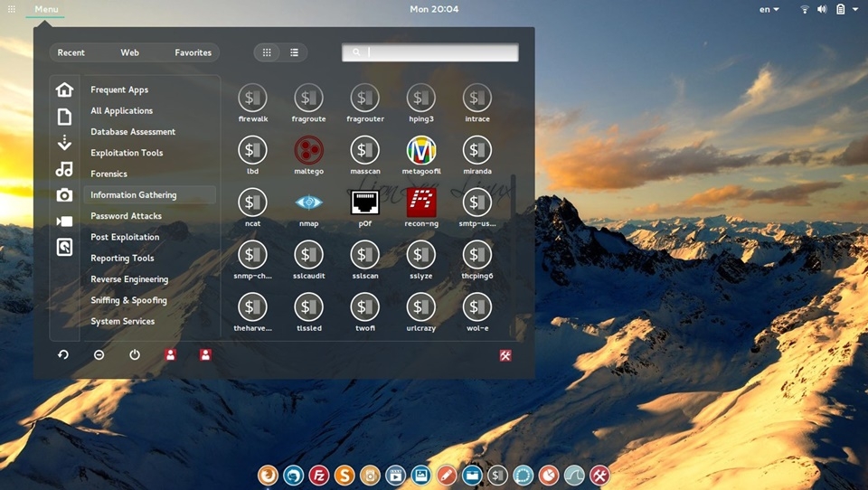Screen dimensions: 868x490
Task: Open Music shortcut in menu sidebar
Action: 64,169
